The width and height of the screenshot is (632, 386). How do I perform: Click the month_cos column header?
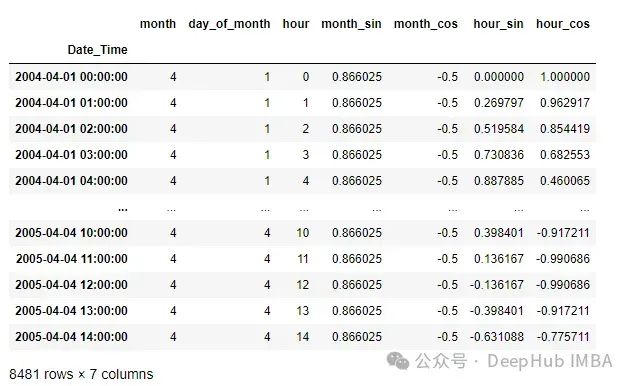(x=426, y=24)
